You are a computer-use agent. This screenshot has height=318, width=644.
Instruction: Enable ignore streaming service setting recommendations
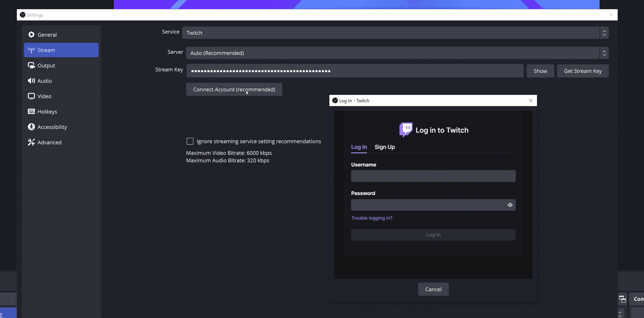pos(190,141)
